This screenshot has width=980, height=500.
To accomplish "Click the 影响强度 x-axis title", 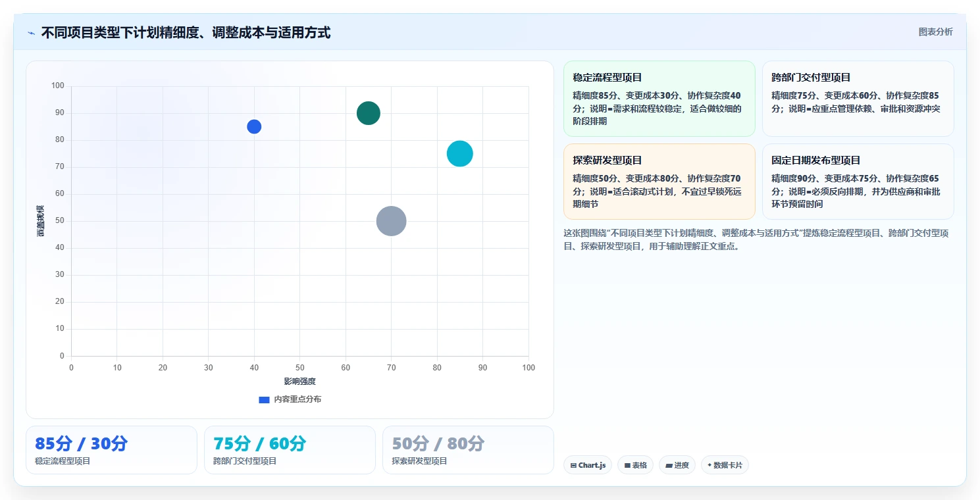I will pos(300,382).
